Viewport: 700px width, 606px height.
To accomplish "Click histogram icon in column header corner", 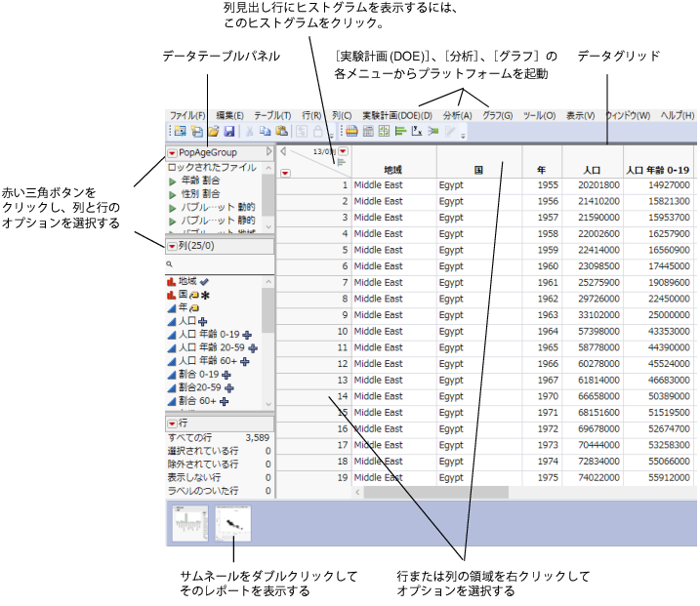I will click(x=342, y=162).
